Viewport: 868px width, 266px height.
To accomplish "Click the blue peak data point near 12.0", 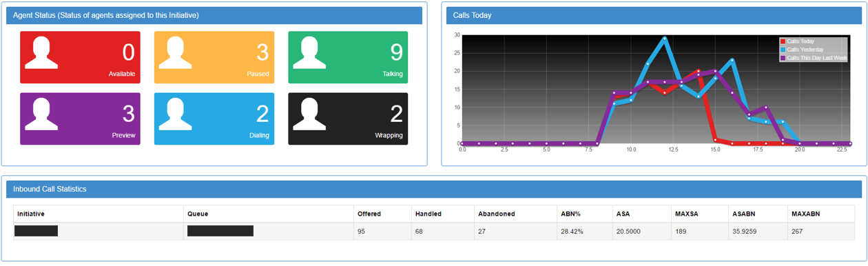I will pyautogui.click(x=665, y=39).
